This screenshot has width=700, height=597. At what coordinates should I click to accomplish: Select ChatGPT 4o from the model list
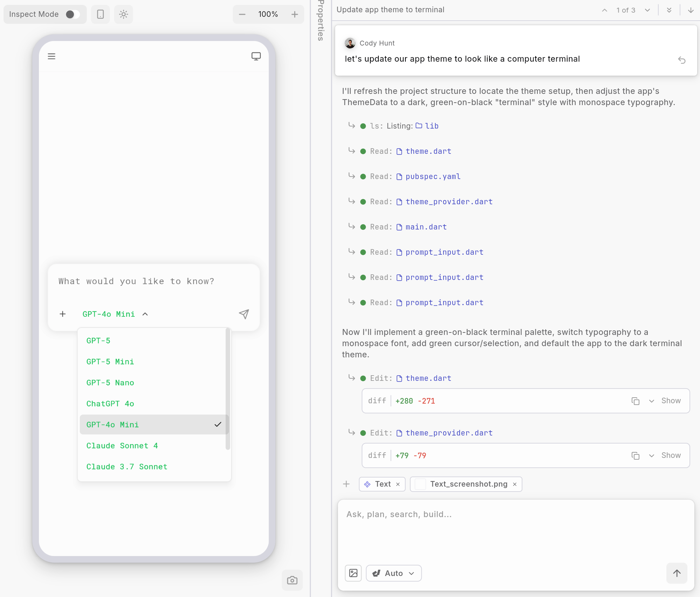[x=154, y=404]
